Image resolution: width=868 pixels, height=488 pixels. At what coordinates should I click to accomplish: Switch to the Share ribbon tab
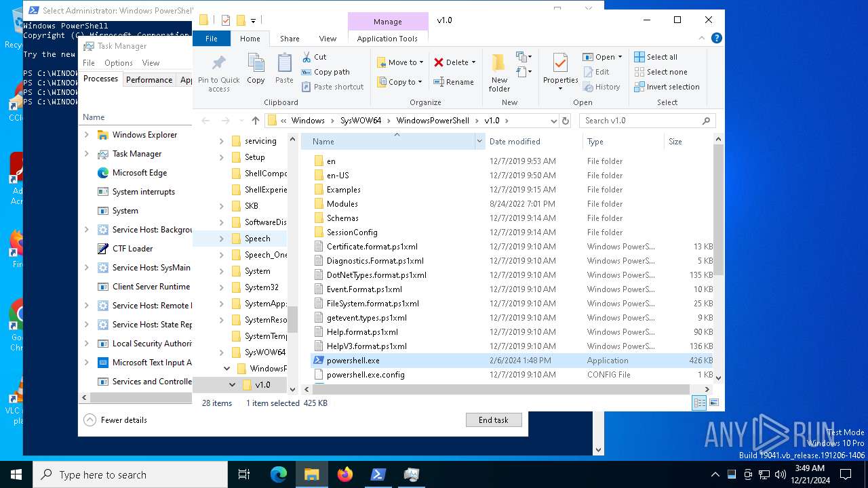click(290, 39)
